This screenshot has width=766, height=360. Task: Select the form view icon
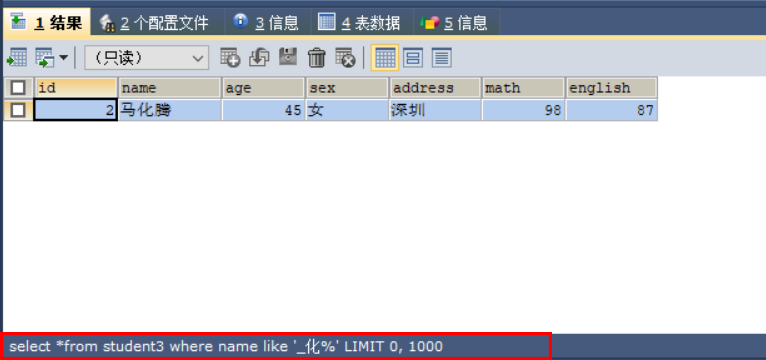tap(413, 58)
